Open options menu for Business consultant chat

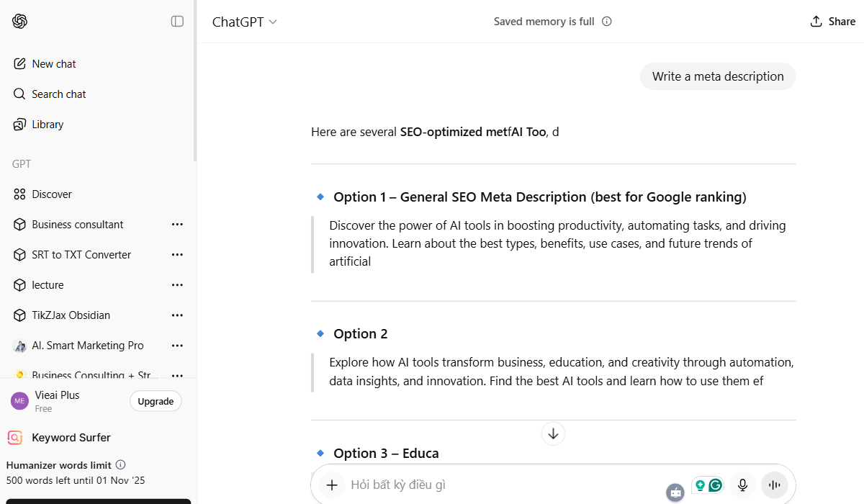pos(177,224)
